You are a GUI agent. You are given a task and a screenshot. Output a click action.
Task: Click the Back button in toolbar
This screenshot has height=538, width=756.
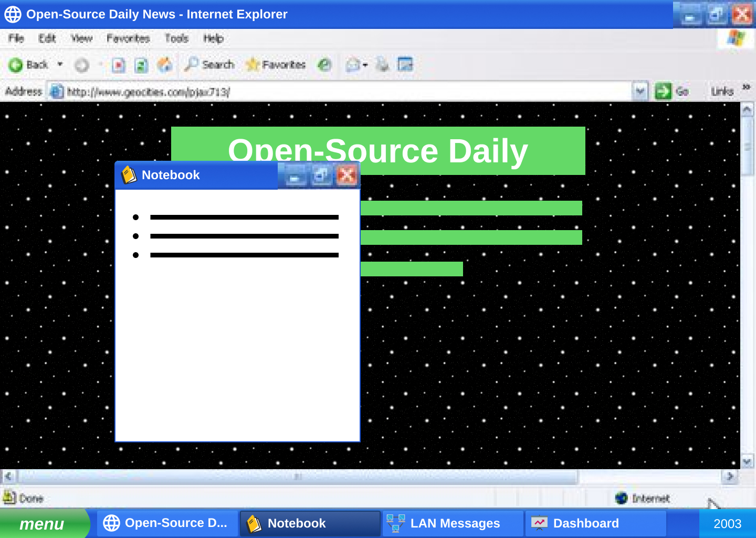(28, 65)
